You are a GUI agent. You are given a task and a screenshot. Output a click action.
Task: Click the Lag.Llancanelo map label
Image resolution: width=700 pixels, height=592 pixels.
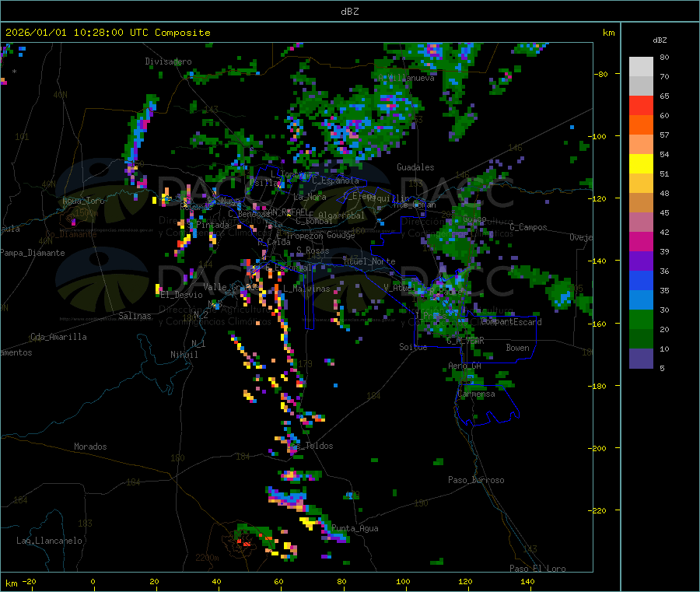pyautogui.click(x=49, y=541)
